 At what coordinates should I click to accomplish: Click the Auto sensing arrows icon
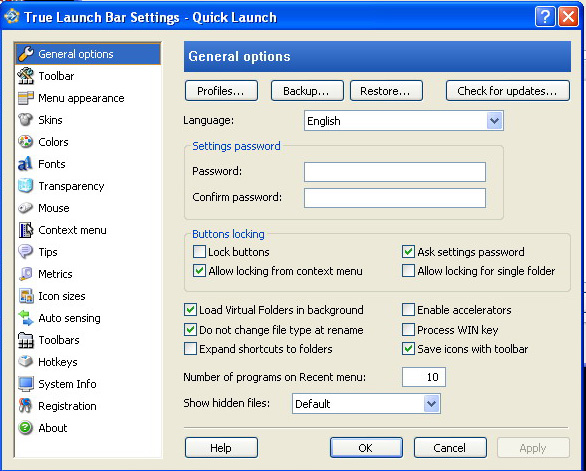26,318
